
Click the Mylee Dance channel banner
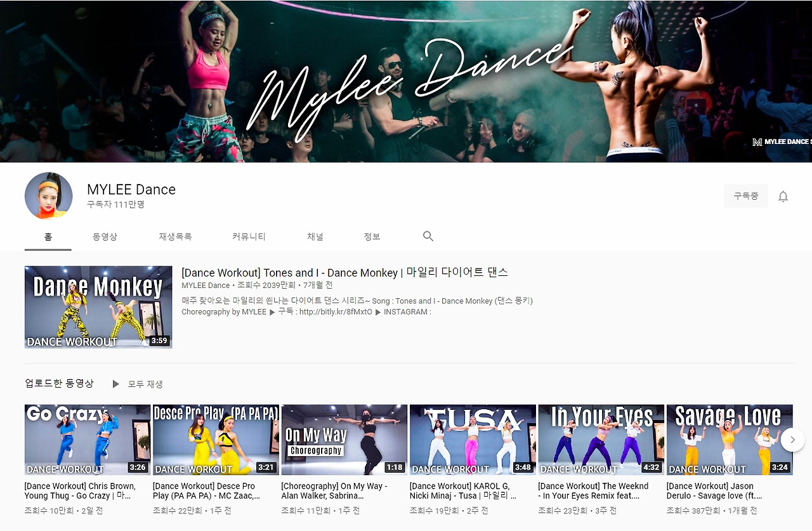pos(406,81)
